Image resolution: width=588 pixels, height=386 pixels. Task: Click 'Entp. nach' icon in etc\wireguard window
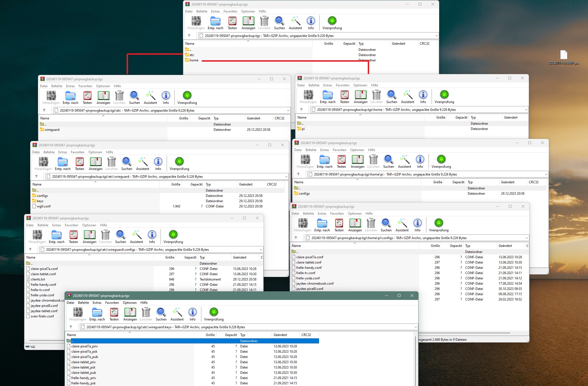pyautogui.click(x=62, y=162)
